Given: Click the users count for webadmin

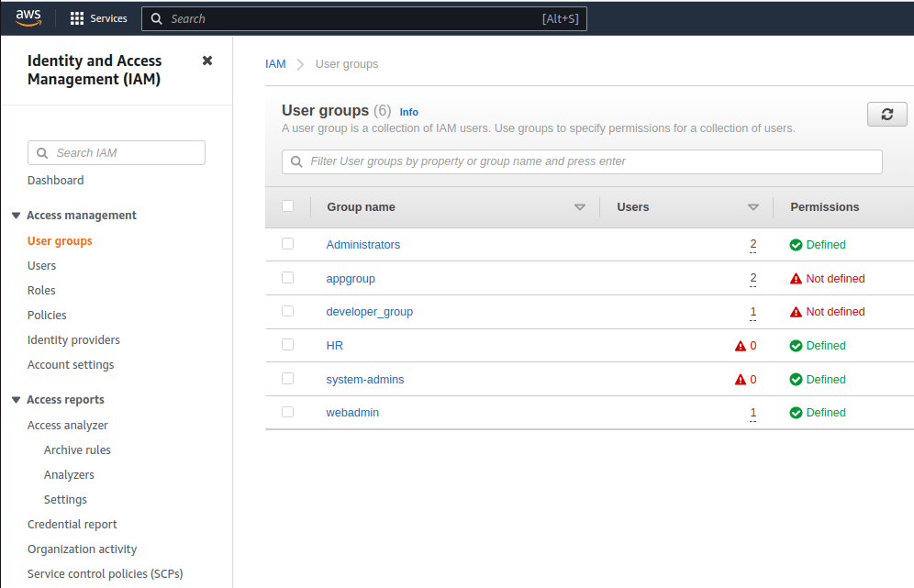Looking at the screenshot, I should click(x=753, y=413).
